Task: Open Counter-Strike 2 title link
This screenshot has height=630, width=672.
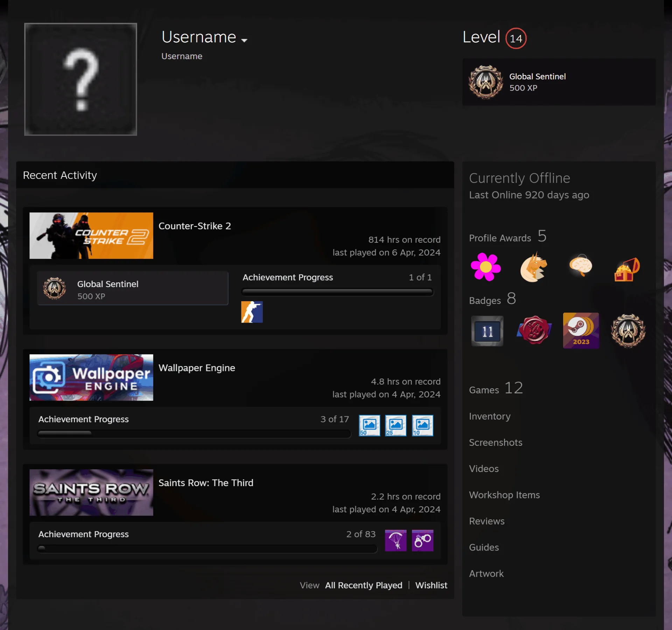Action: coord(195,226)
